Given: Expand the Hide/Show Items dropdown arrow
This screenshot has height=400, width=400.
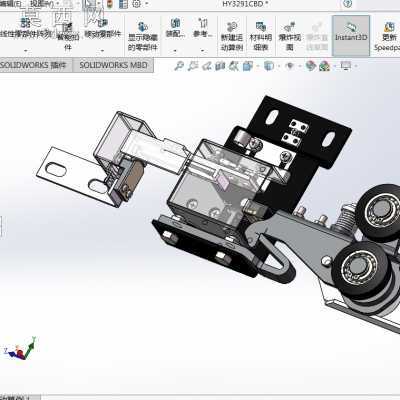Looking at the screenshot, I should pos(299,66).
